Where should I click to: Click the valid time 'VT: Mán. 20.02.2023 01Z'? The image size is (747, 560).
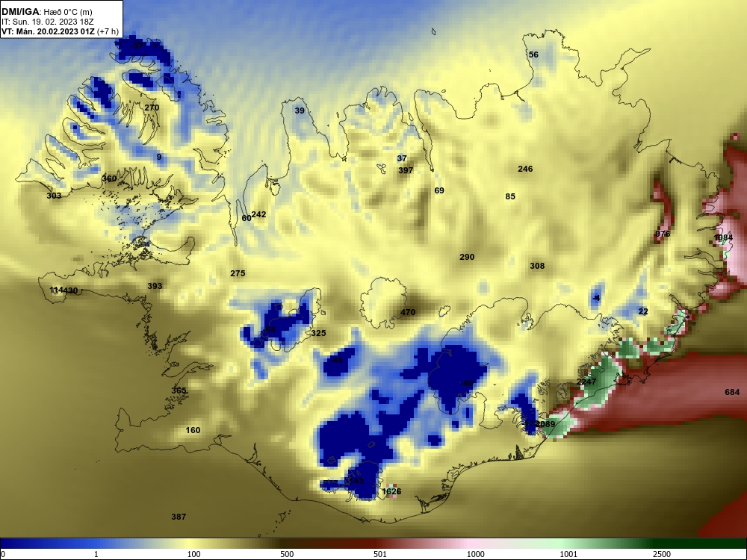coord(48,32)
